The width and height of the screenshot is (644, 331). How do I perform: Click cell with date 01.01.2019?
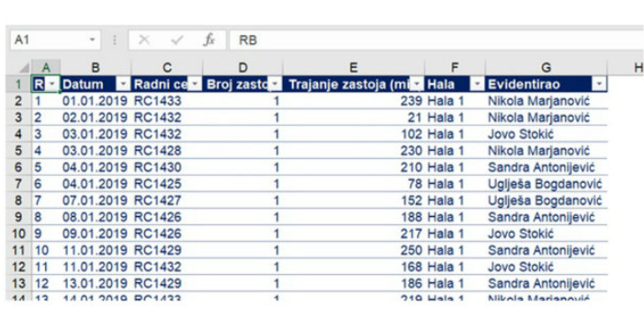[95, 101]
